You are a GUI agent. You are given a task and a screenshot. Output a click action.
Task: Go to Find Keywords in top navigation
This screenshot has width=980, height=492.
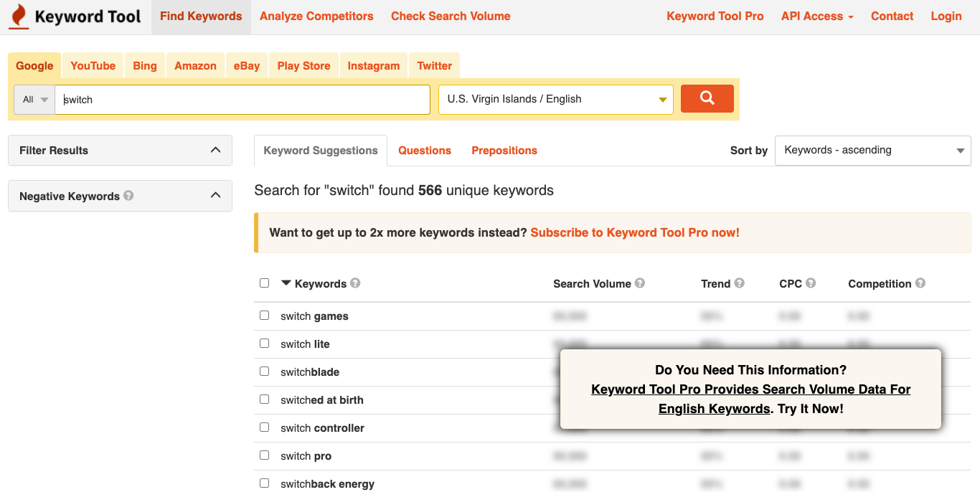point(201,16)
